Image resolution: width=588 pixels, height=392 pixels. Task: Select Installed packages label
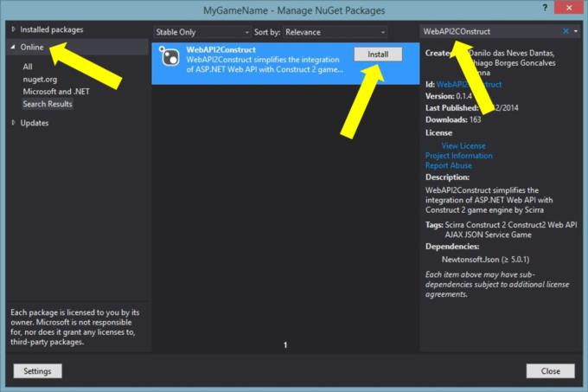(x=52, y=29)
